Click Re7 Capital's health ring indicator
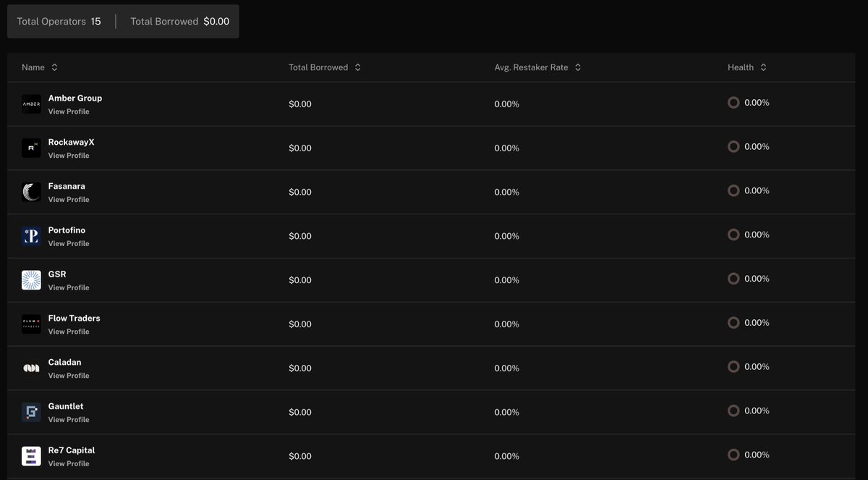Screen dimensions: 868x480 coord(733,455)
